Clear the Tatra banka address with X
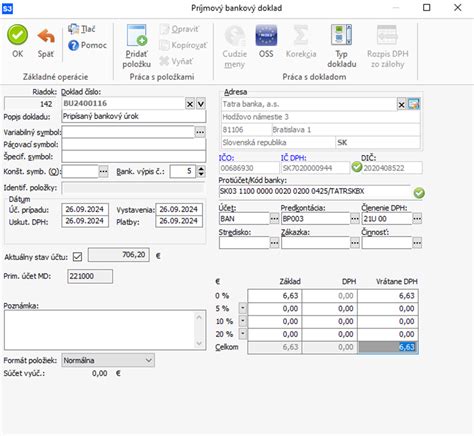Image resolution: width=474 pixels, height=436 pixels. (x=402, y=105)
